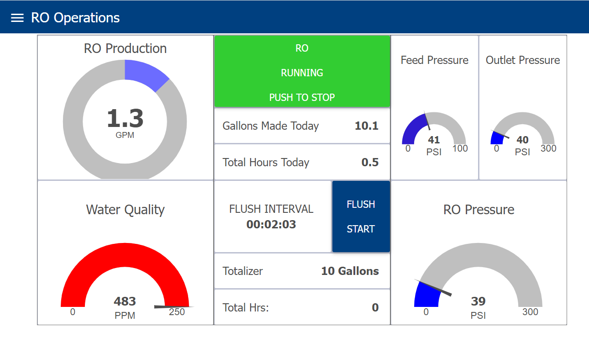
Task: Click the Feed Pressure title
Action: coord(435,60)
